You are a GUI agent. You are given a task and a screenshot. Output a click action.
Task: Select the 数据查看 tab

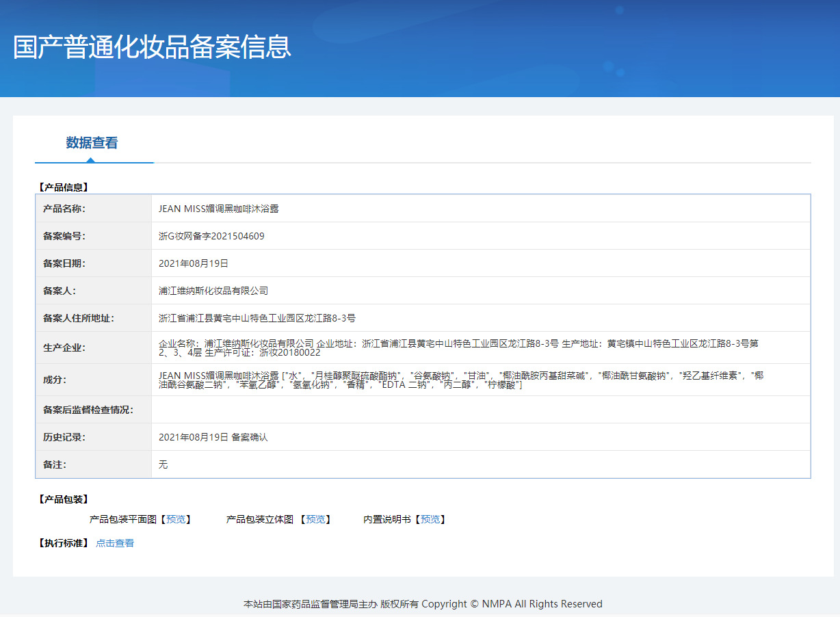[92, 143]
